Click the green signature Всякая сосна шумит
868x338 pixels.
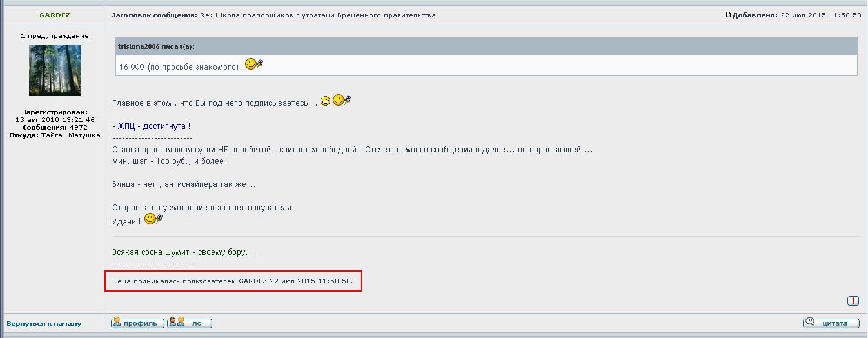183,252
